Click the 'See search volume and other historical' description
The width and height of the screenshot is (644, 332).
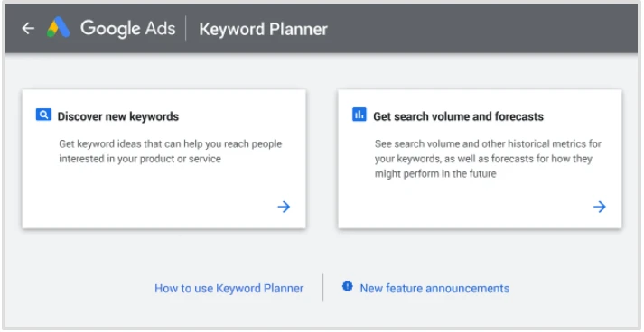488,159
